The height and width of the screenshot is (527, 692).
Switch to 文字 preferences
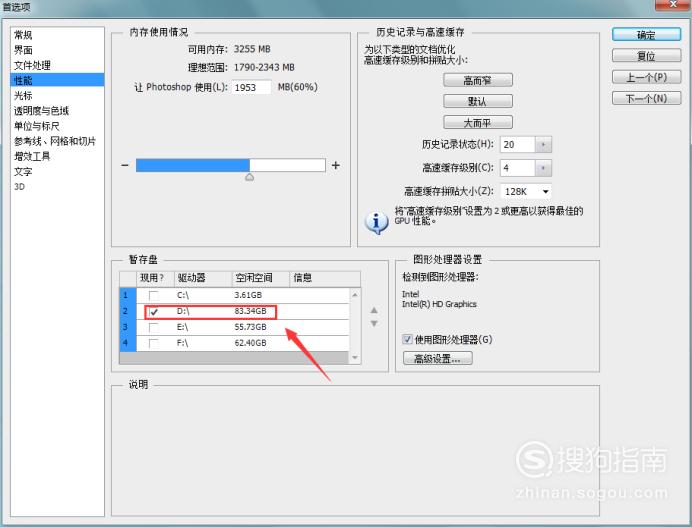[23, 171]
